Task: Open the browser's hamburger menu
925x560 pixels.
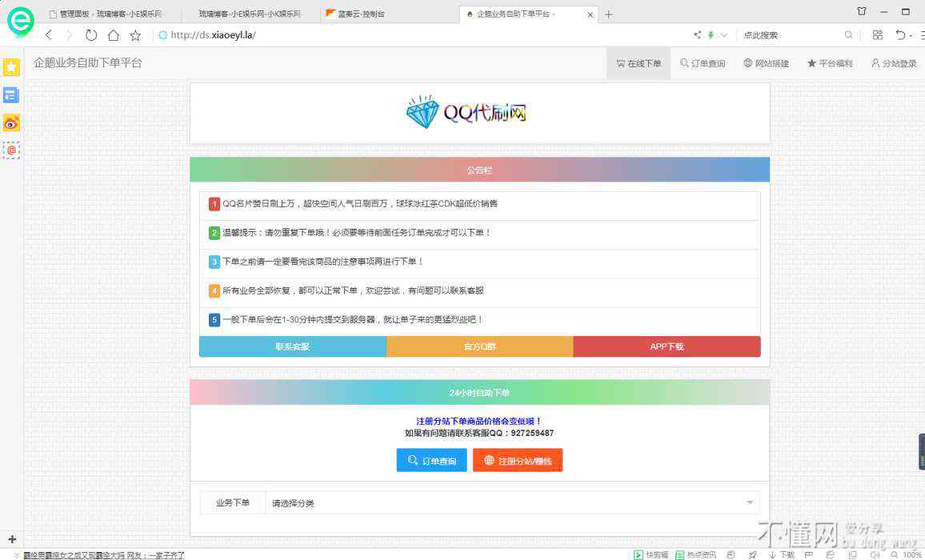Action: coord(922,35)
